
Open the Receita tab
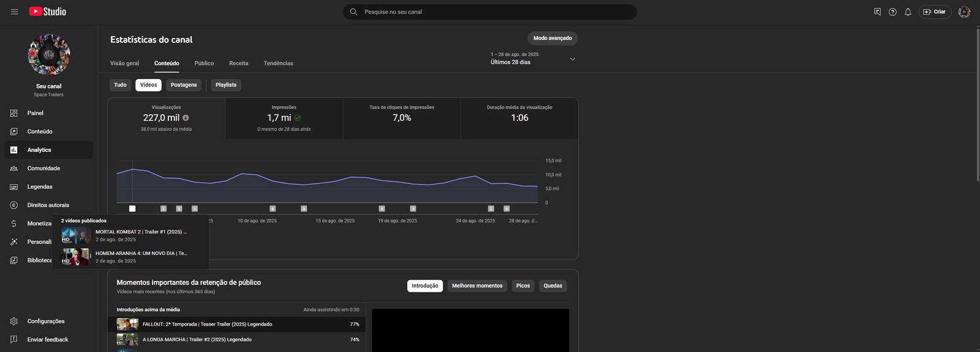point(239,63)
